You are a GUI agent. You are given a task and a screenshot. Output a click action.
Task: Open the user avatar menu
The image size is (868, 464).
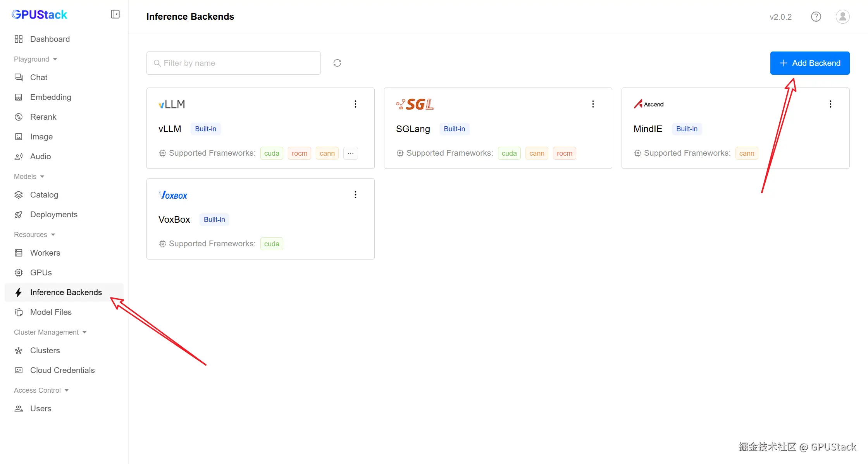coord(842,17)
